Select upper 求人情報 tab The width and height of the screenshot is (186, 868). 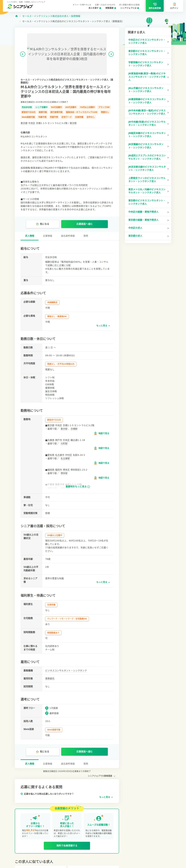[x=30, y=236]
